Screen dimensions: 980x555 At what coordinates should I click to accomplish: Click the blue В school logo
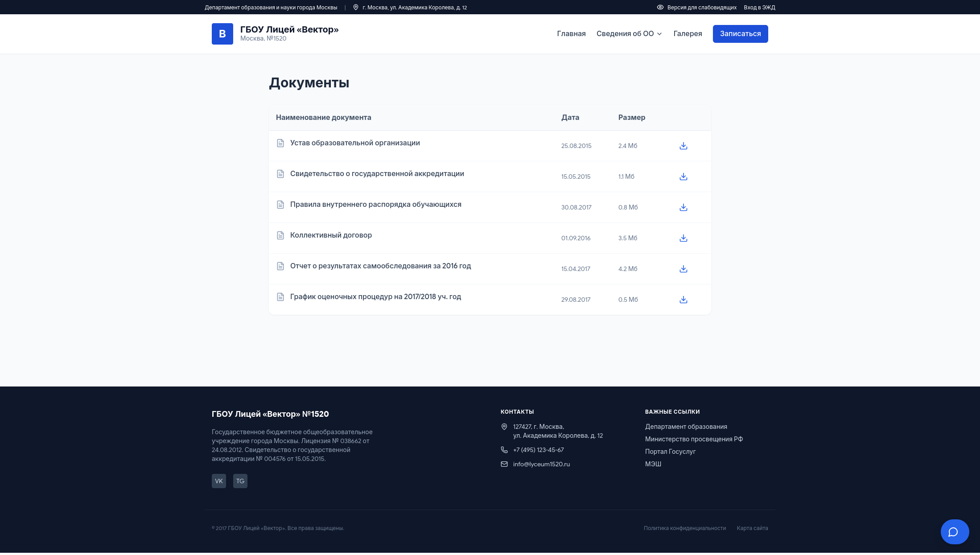[x=222, y=34]
